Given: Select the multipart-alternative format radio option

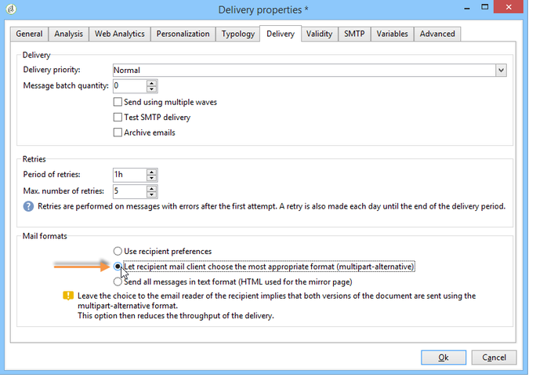Looking at the screenshot, I should [118, 267].
